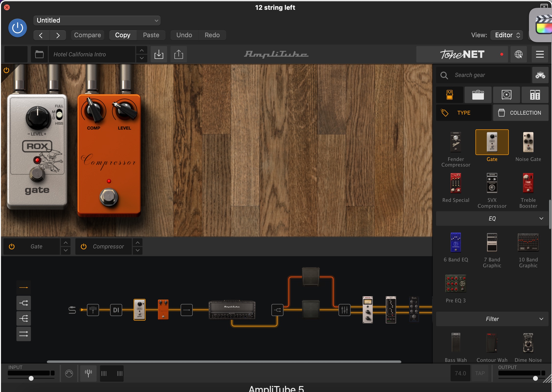Select the single serial routing layout
Screen dimensions: 552x392
[24, 287]
